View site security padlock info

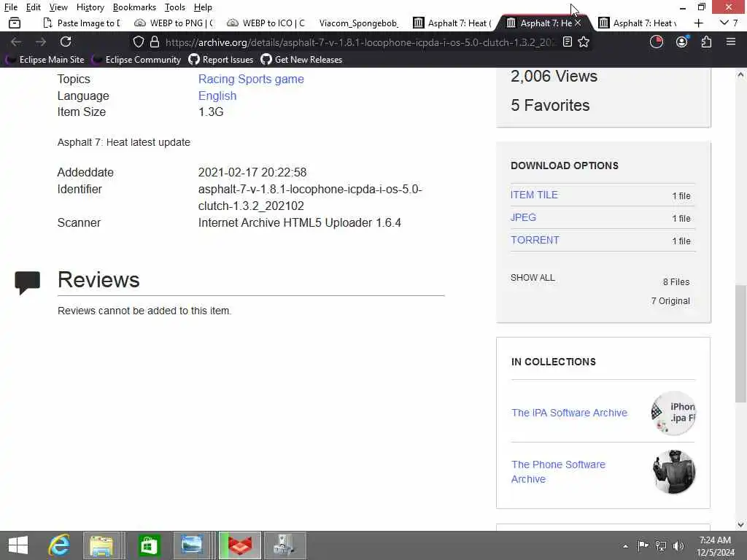[x=155, y=42]
